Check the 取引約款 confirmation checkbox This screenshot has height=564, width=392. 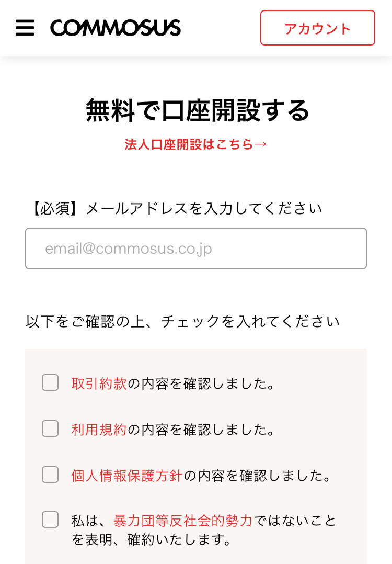tap(50, 382)
